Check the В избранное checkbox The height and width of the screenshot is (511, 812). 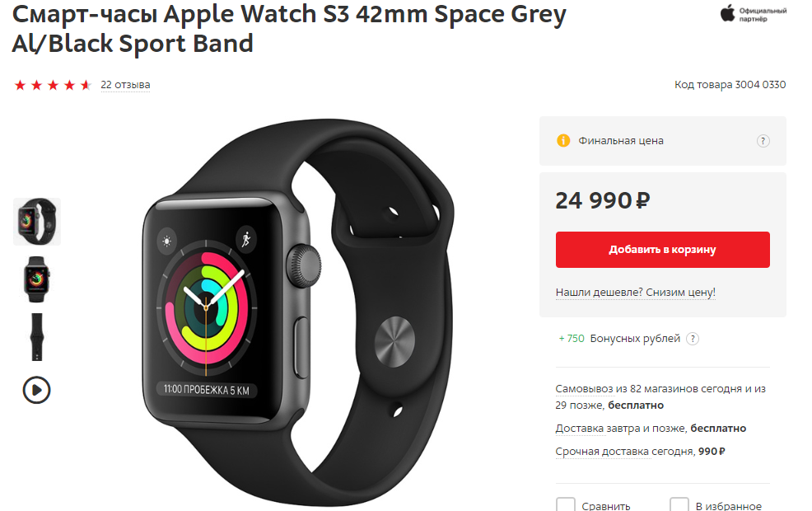pyautogui.click(x=679, y=504)
